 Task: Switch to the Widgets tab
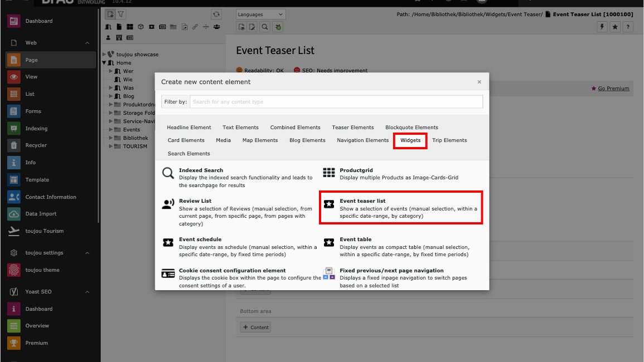tap(410, 140)
